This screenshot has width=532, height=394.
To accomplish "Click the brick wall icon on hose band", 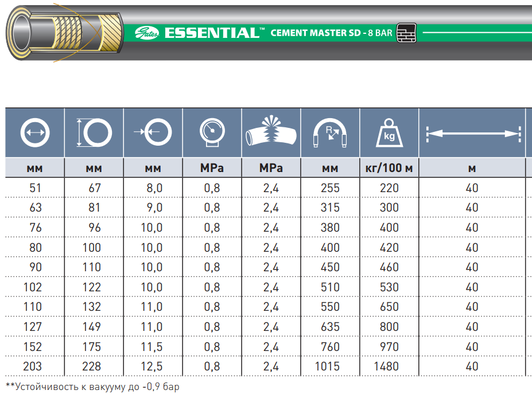I will tap(406, 33).
